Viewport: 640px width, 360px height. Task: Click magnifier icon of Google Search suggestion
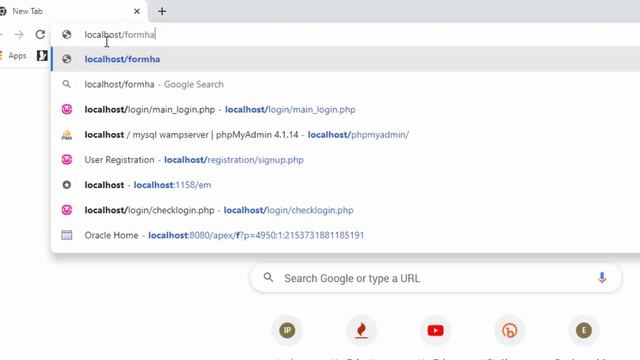tap(67, 84)
